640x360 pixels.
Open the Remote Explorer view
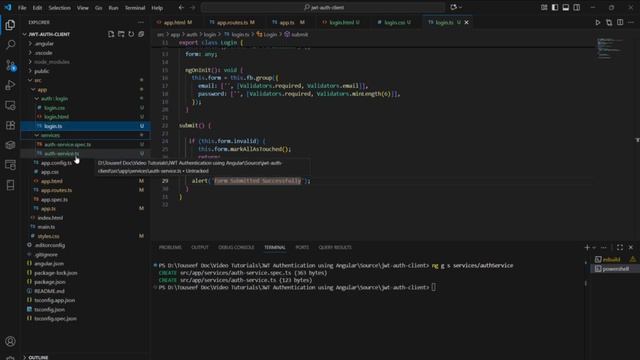(10, 105)
